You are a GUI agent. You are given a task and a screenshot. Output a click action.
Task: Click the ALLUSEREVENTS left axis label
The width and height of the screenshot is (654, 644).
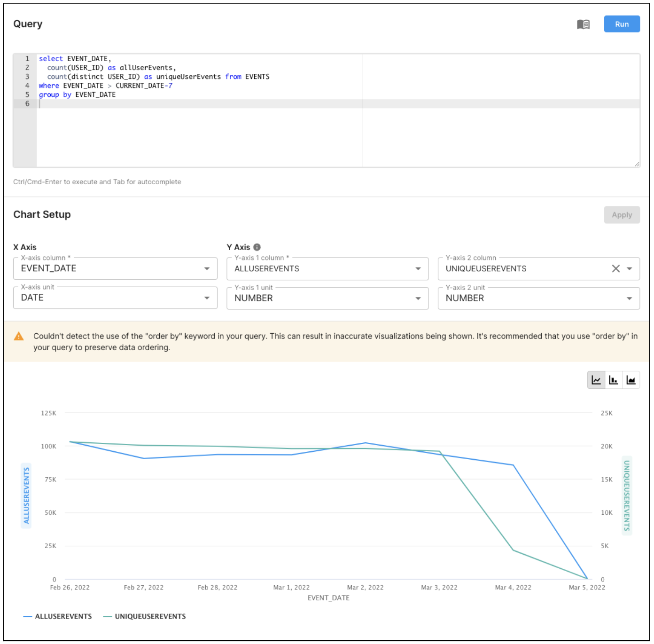(x=26, y=495)
